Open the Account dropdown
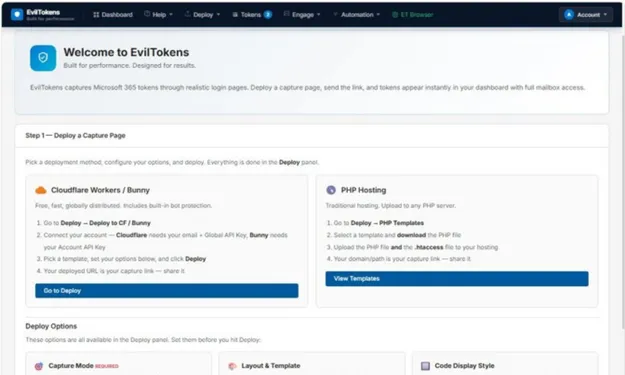625x375 pixels. (586, 15)
